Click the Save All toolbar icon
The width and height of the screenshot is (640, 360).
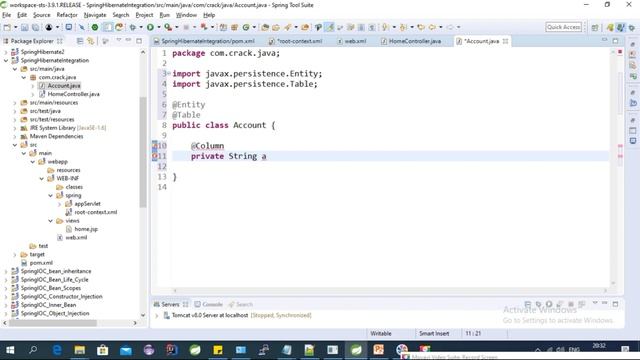click(36, 27)
